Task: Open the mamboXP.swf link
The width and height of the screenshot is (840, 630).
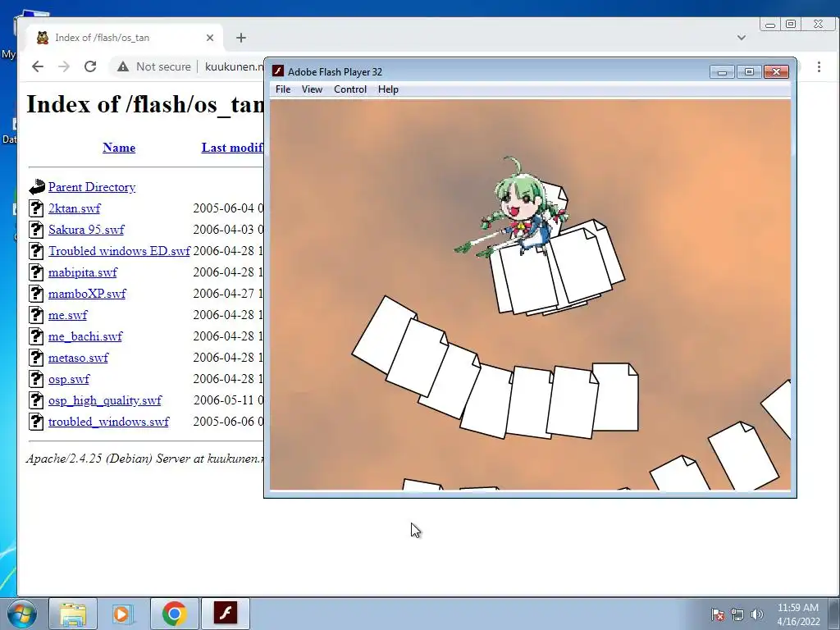Action: pyautogui.click(x=87, y=294)
